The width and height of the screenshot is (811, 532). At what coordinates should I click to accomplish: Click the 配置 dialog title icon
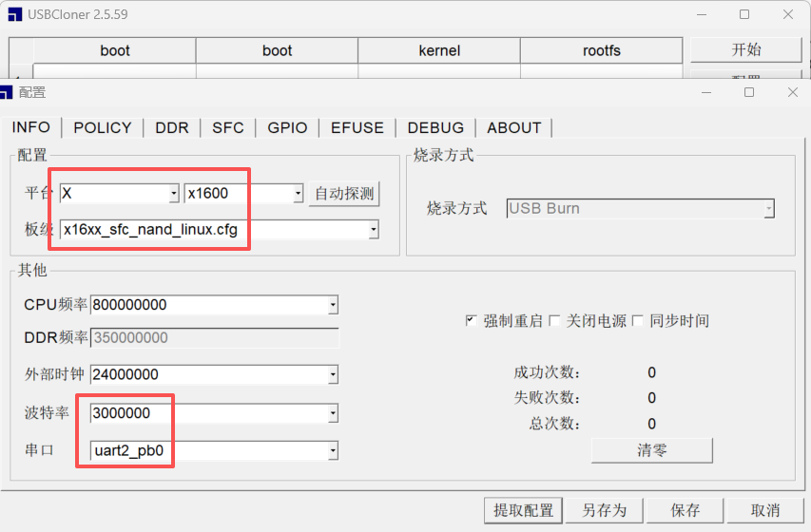[x=7, y=92]
